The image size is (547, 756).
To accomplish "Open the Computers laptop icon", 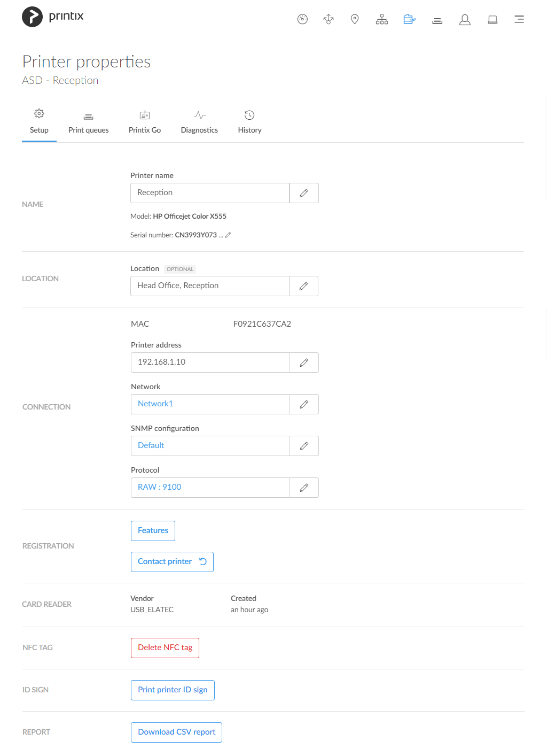I will coord(493,20).
